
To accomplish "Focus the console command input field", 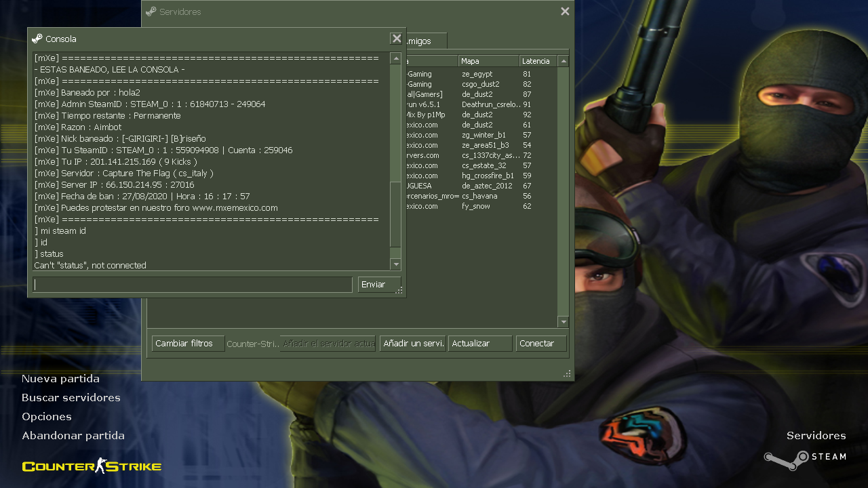I will tap(193, 285).
